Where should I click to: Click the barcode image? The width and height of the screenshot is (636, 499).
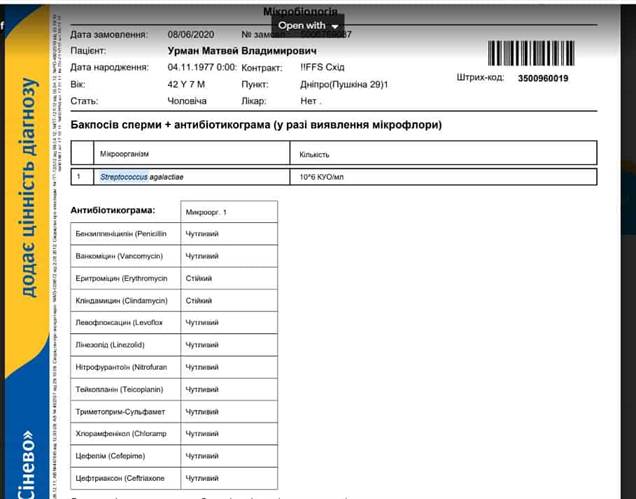coord(531,53)
